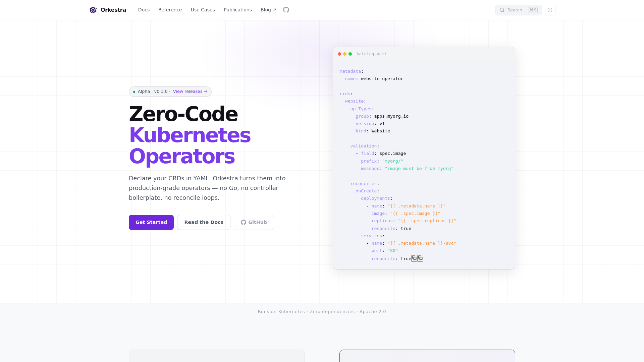Click the green window dot of katalog.yaml
The image size is (644, 362).
(x=350, y=54)
